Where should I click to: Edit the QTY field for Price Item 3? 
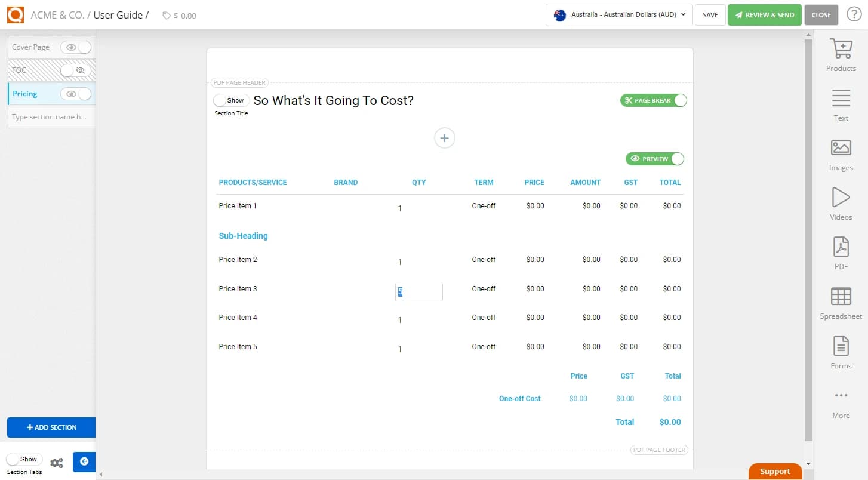[x=418, y=292]
